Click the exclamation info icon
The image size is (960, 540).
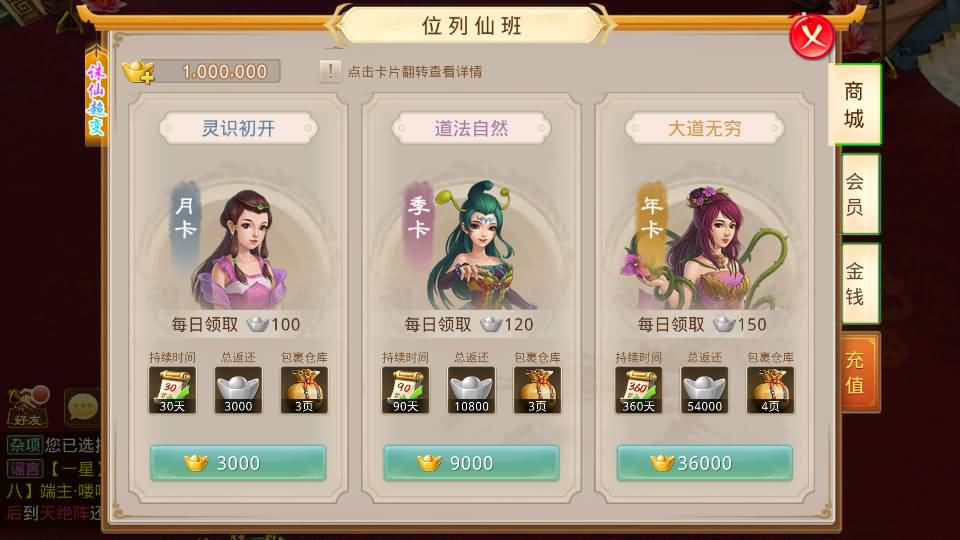coord(330,72)
